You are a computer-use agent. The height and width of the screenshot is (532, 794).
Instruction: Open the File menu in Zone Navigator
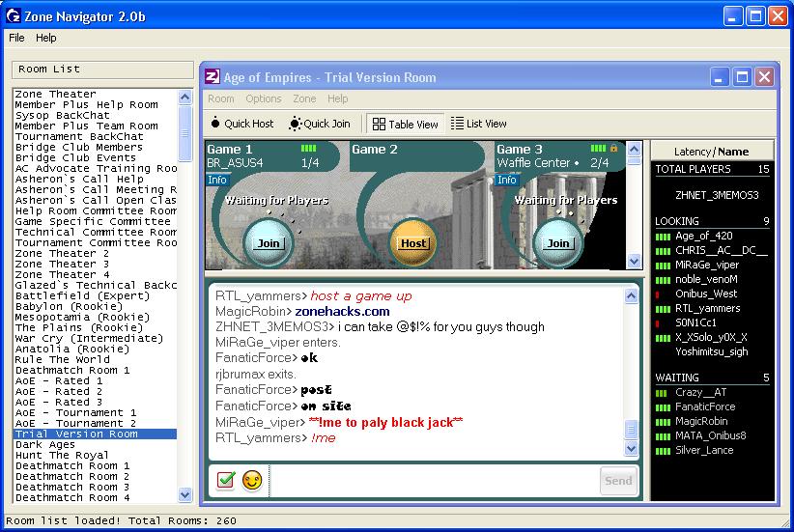pos(16,38)
